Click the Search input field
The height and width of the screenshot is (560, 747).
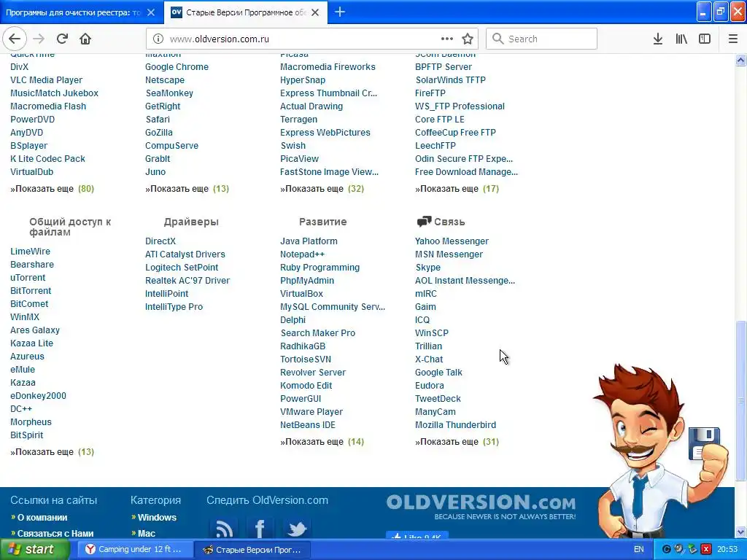point(542,39)
